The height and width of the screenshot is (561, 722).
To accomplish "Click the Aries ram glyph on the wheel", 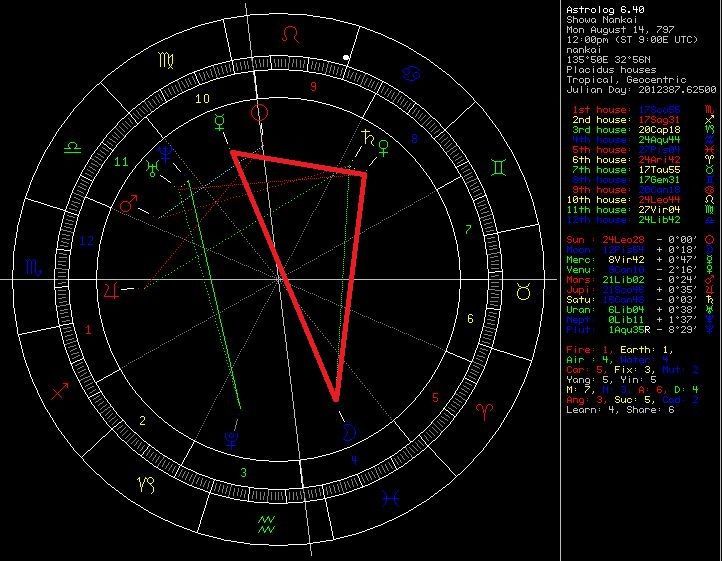I will (x=485, y=410).
